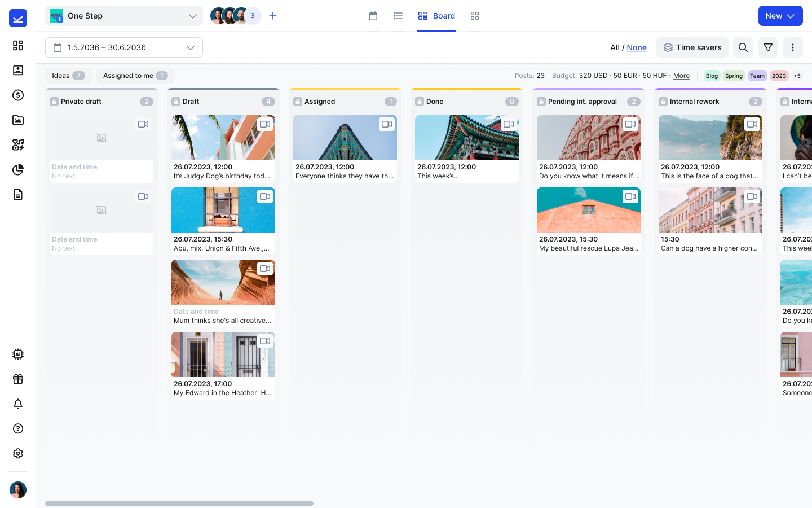Toggle the Assigned to me filter
Viewport: 812px width, 508px height.
point(135,76)
